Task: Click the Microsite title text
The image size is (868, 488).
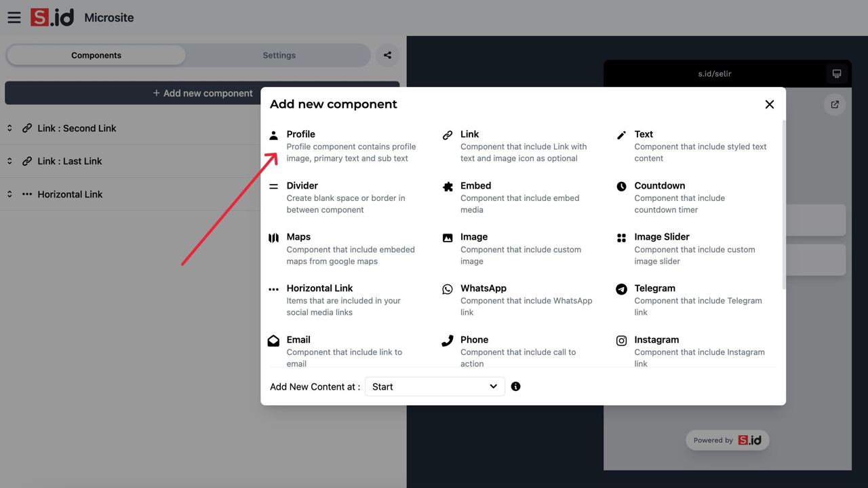Action: coord(109,18)
